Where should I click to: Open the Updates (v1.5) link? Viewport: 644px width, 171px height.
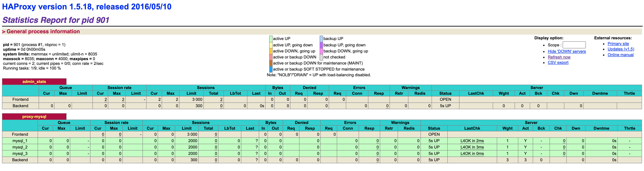[621, 49]
